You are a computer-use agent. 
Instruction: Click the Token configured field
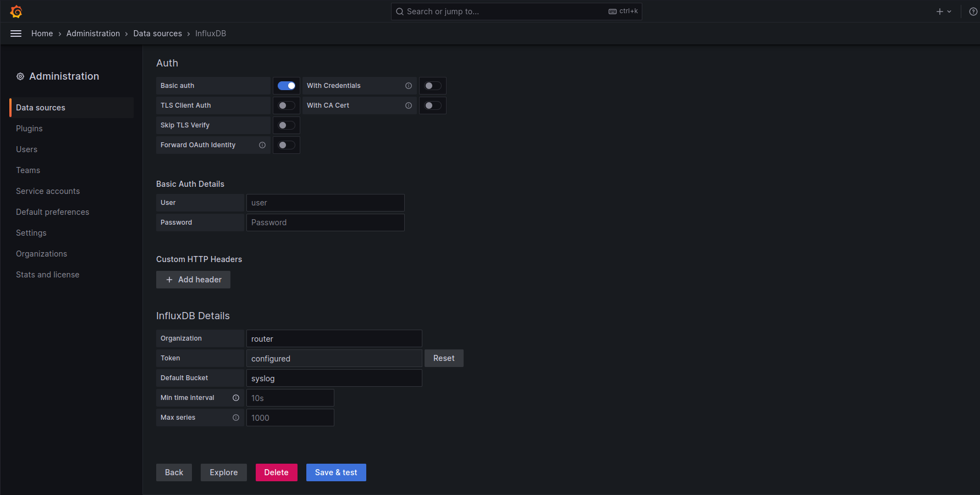point(334,358)
